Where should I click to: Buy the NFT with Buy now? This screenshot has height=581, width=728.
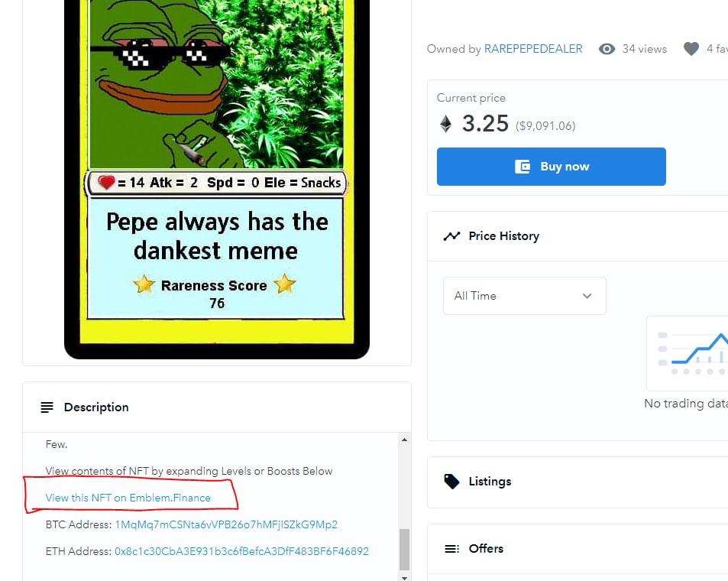(x=551, y=167)
